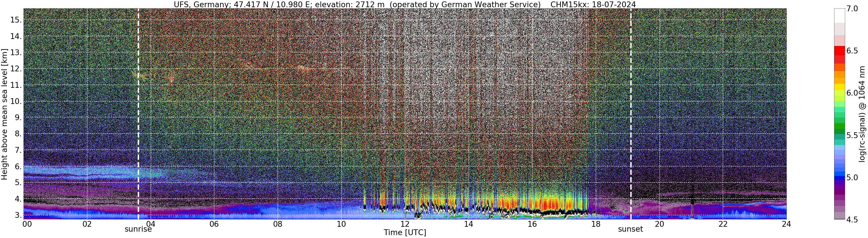Screen dimensions: 868x238
Task: Click the 12 tick label on the time axis
Action: [405, 224]
